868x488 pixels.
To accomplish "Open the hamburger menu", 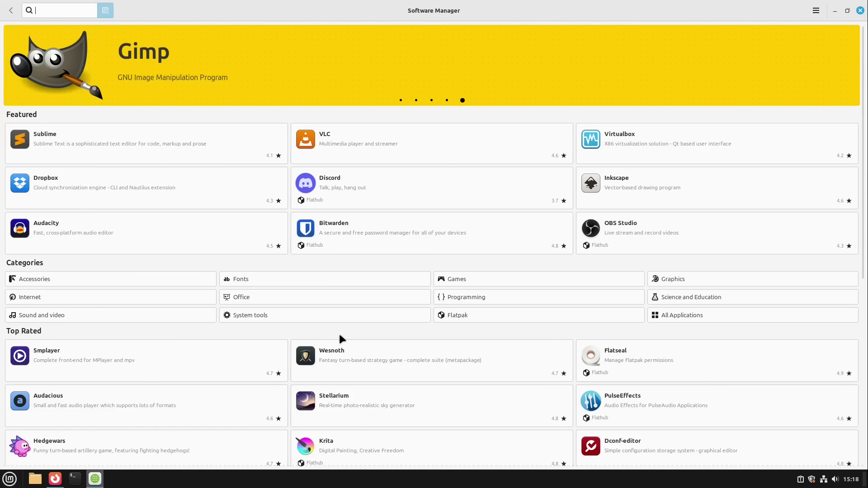I will click(816, 10).
